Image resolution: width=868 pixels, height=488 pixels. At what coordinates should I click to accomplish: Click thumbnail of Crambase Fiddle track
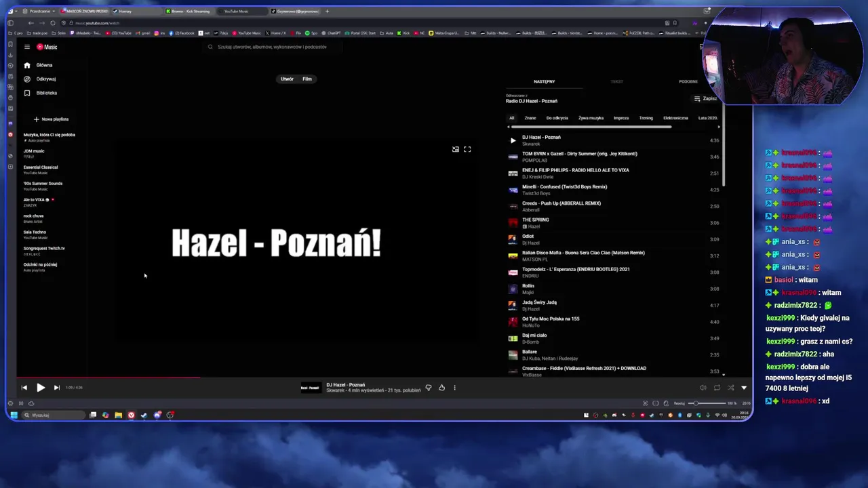point(513,371)
